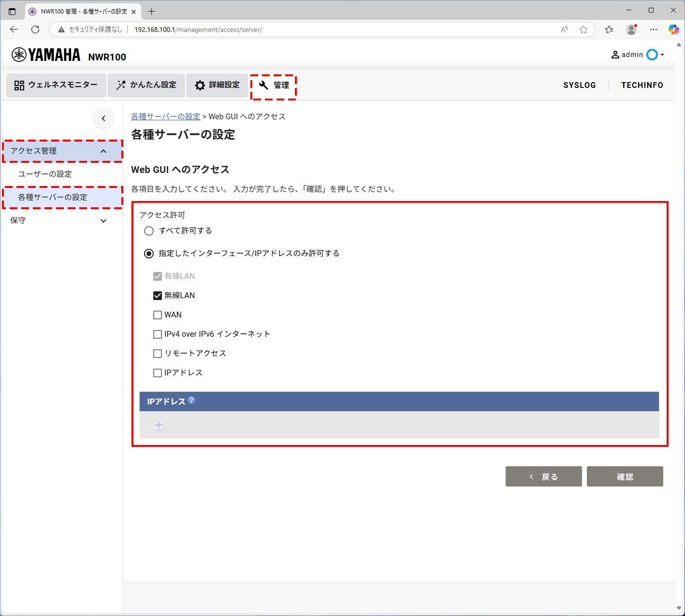Uncheck the 無線LAN checkbox
This screenshot has height=616, width=685.
(x=157, y=295)
